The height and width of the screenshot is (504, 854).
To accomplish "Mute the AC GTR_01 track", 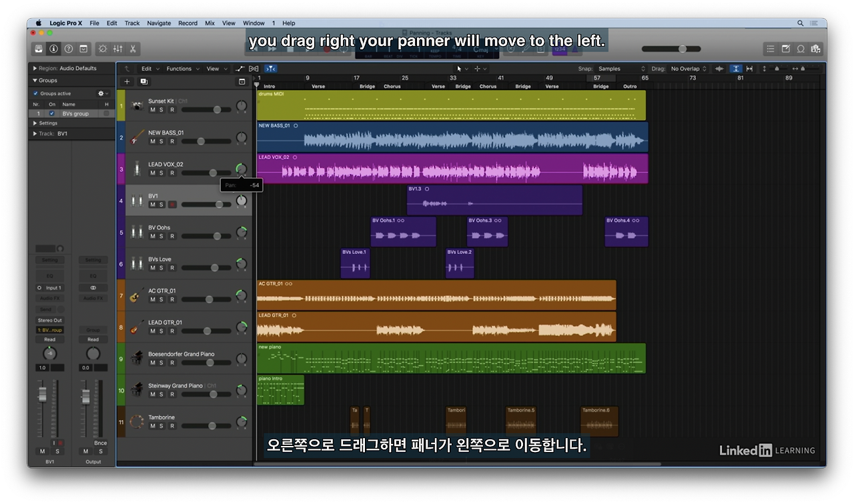I will (x=152, y=299).
